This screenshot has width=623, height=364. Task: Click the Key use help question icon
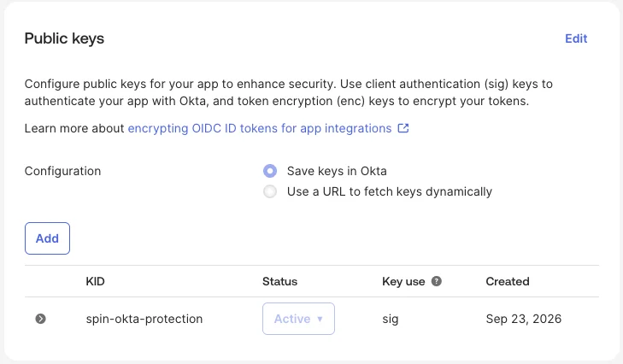coord(436,281)
